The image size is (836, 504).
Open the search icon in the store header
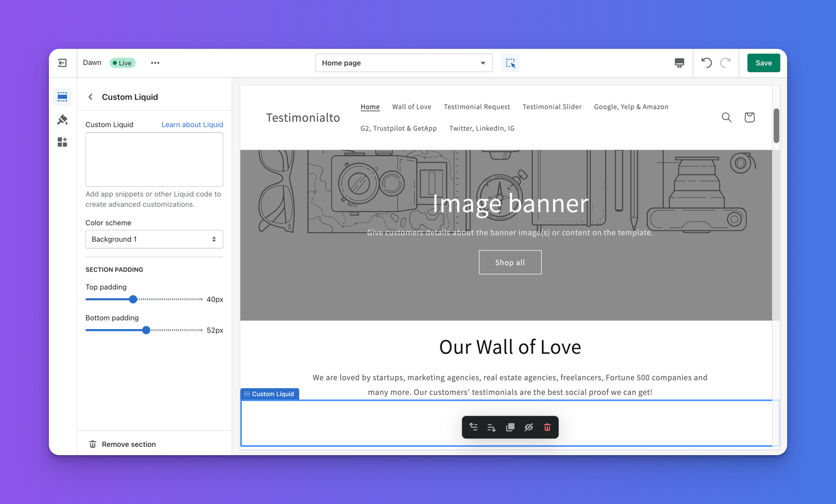[x=726, y=117]
